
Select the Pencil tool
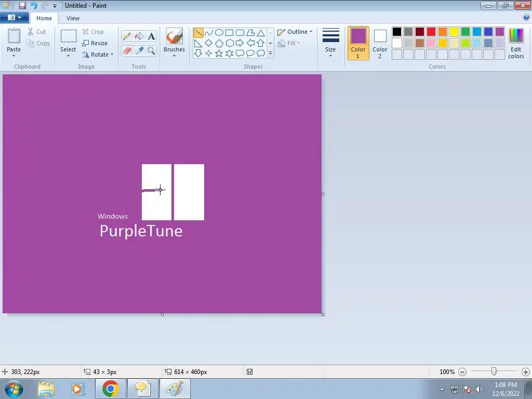click(127, 36)
